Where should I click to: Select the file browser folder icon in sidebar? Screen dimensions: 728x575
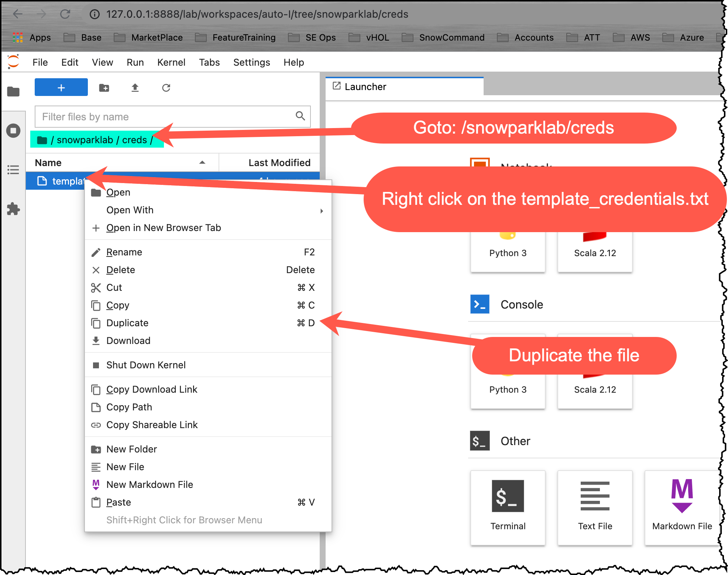(x=13, y=91)
